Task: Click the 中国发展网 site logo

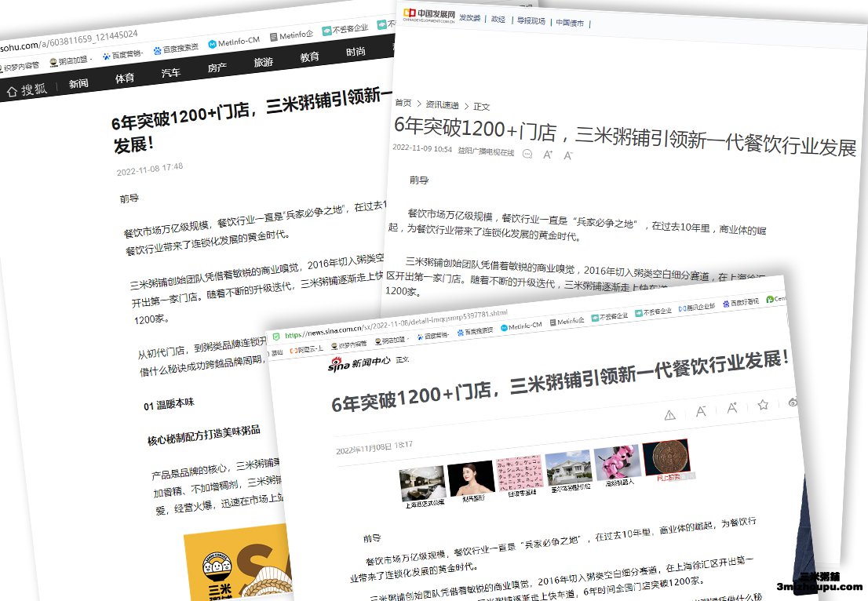Action: [x=429, y=15]
